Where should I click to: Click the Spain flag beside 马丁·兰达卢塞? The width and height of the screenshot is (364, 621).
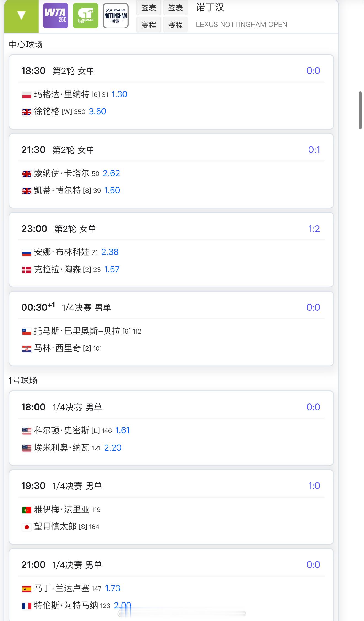pos(27,589)
